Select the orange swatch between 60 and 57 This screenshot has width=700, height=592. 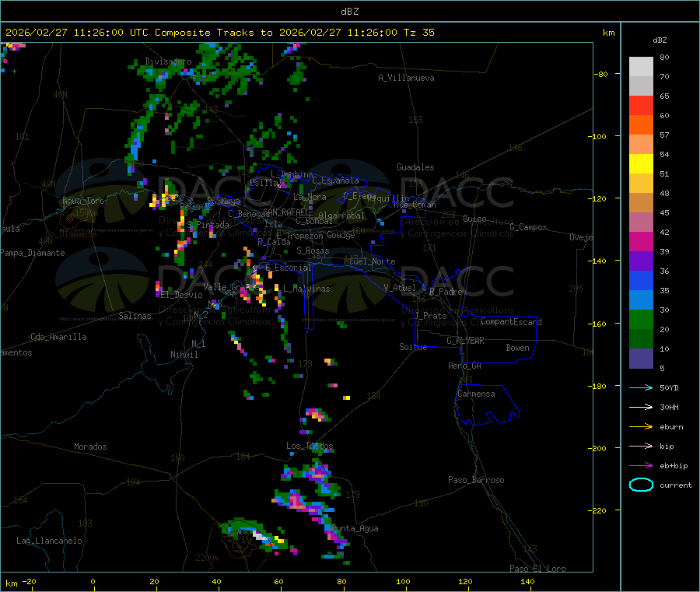pos(641,125)
